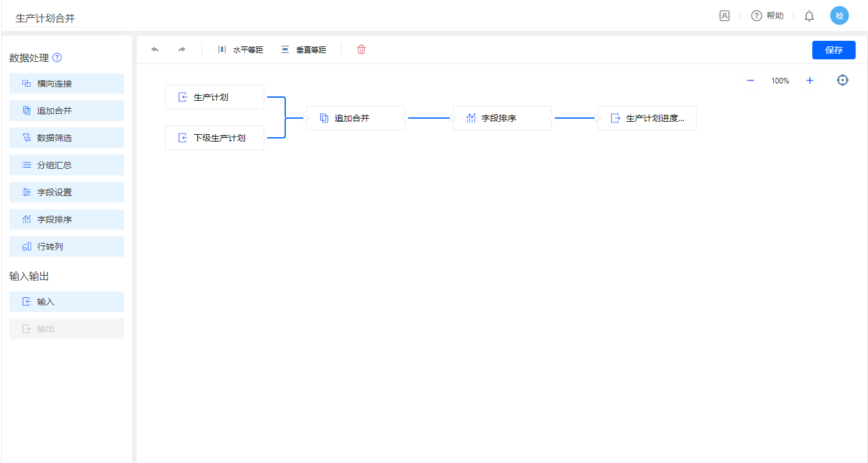Zoom out with the minus button
868x463 pixels.
coord(750,80)
